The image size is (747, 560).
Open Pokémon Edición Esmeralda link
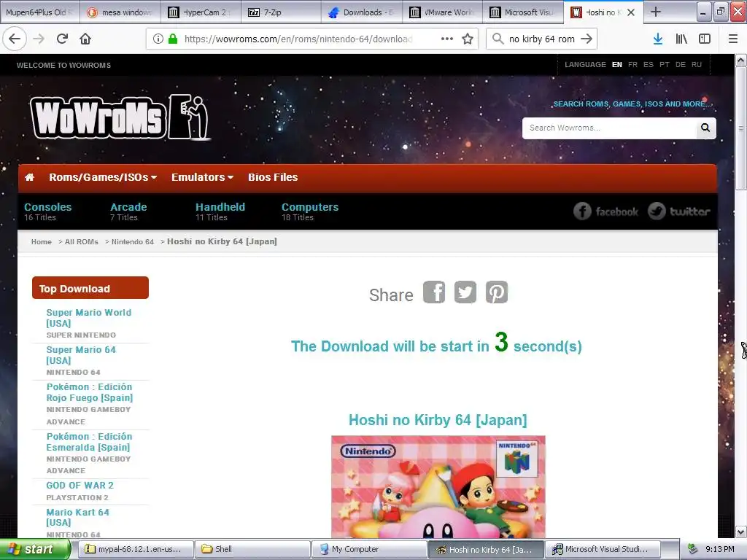[x=89, y=441]
